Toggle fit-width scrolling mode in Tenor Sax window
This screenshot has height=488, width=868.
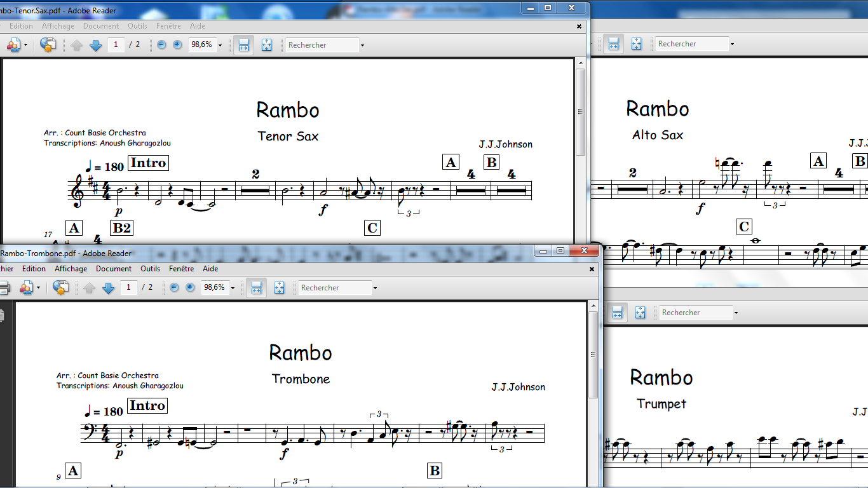[243, 45]
